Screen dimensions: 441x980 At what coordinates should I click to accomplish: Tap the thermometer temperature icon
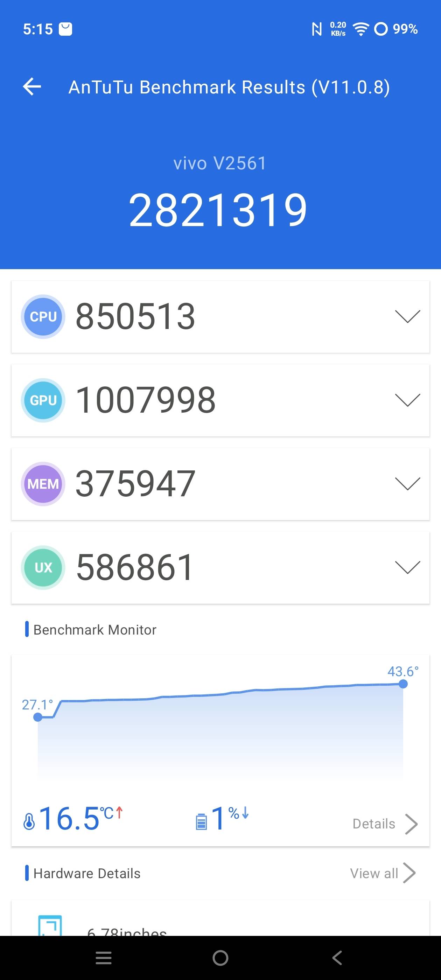coord(29,821)
